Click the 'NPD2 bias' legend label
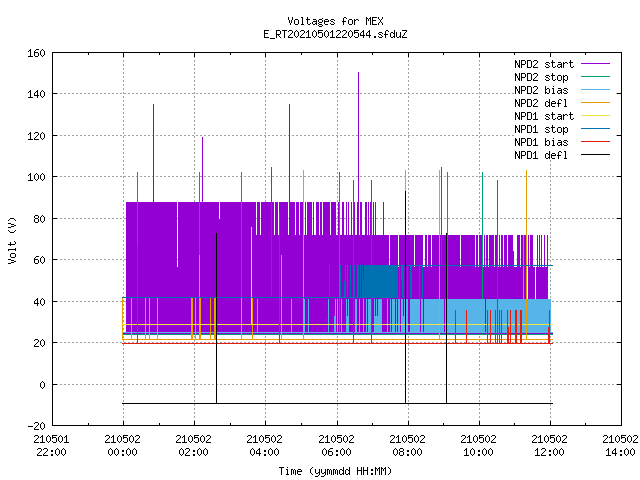 (541, 90)
